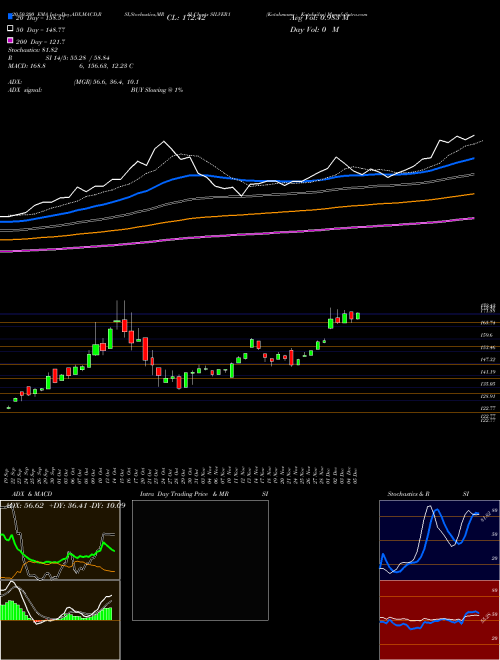Select the '200 Day - 121.7' legend text
This screenshot has width=500, height=660.
tap(41, 42)
